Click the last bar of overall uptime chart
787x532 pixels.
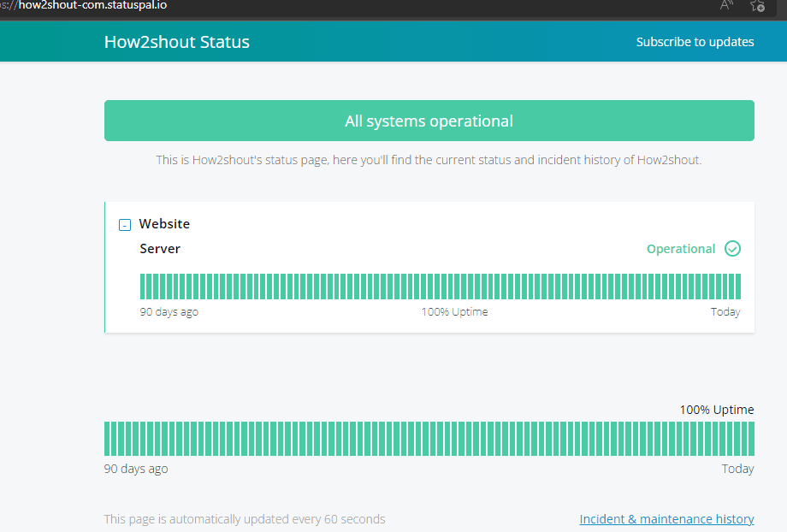click(751, 439)
